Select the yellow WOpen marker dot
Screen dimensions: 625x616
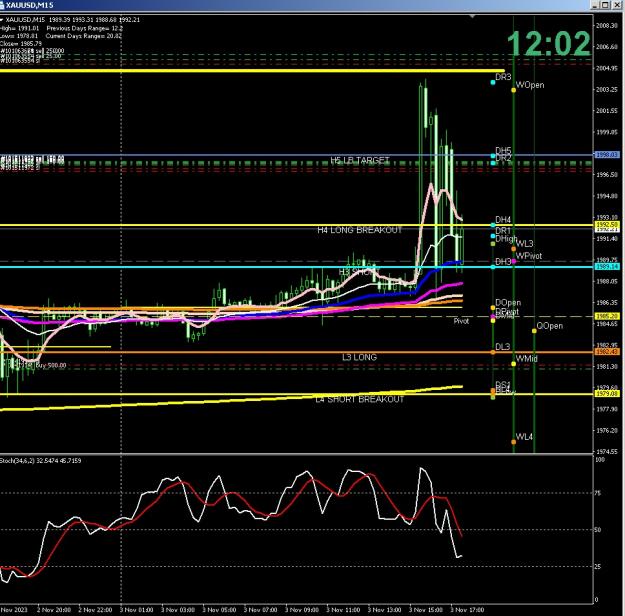(x=513, y=90)
